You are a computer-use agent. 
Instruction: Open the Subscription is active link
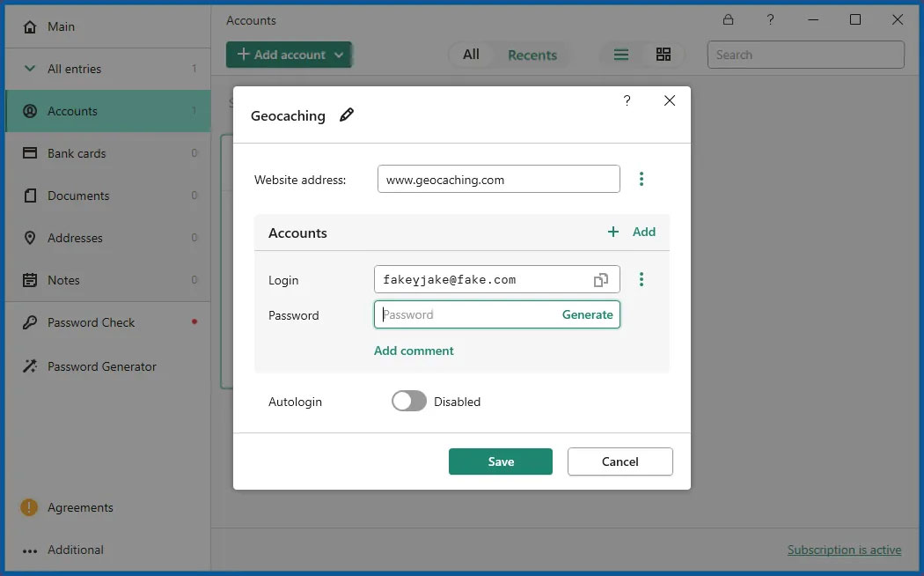pyautogui.click(x=845, y=550)
